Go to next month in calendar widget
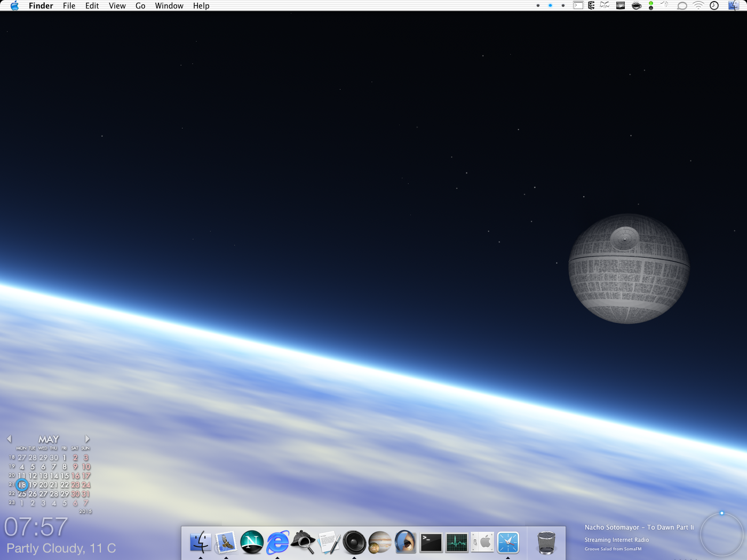This screenshot has width=747, height=560. tap(87, 439)
